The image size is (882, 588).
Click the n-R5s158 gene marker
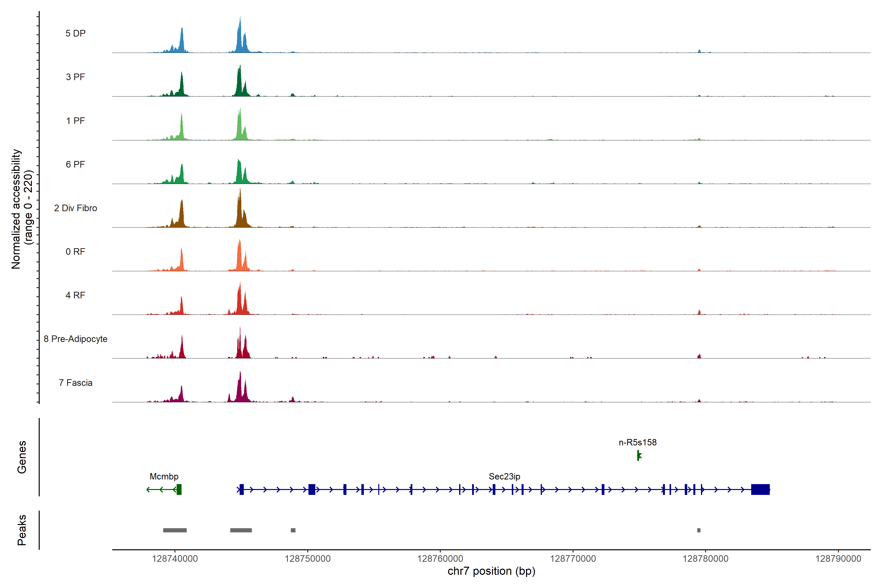(639, 456)
